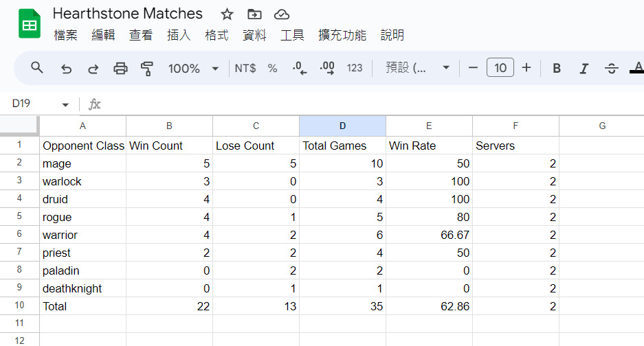Select the 'deathknight' cell

point(82,288)
